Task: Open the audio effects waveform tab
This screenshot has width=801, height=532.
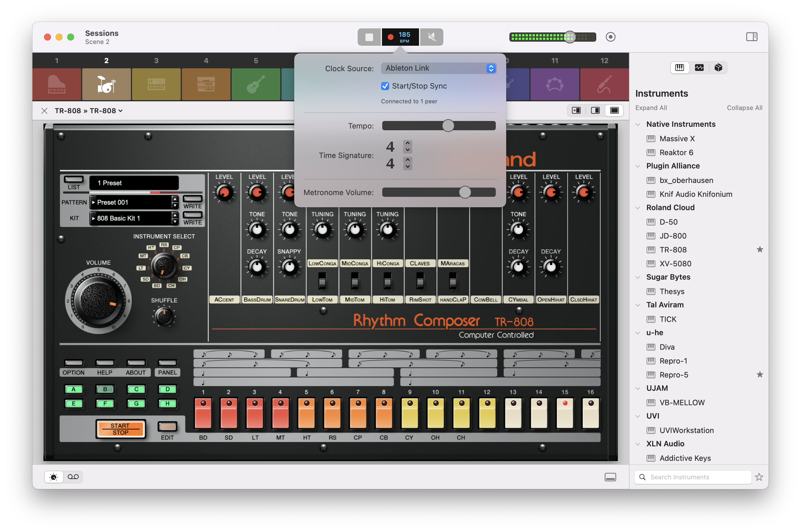Action: click(699, 67)
